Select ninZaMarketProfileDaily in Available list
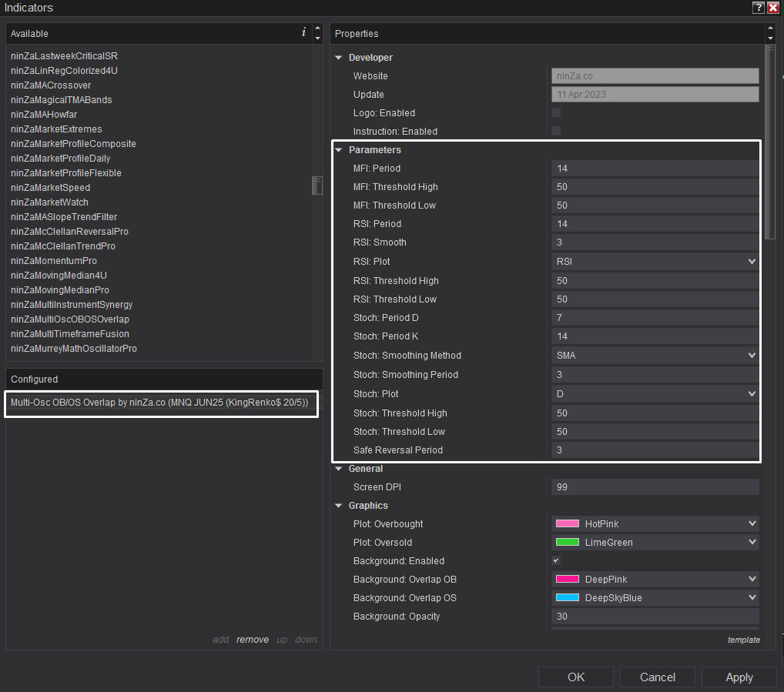 tap(61, 159)
